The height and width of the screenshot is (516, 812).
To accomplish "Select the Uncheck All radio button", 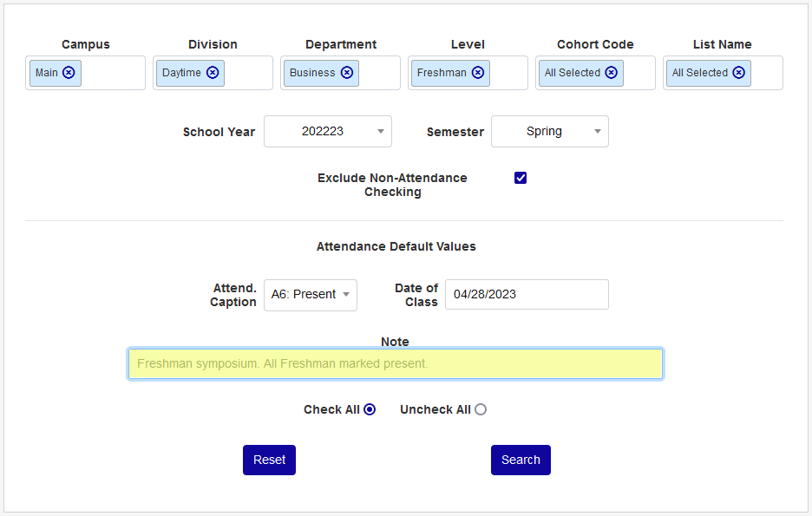I will [x=481, y=409].
